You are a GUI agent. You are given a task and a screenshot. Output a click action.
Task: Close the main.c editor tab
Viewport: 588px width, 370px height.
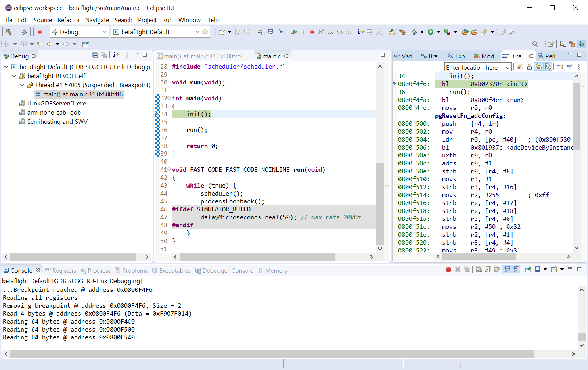coord(286,56)
